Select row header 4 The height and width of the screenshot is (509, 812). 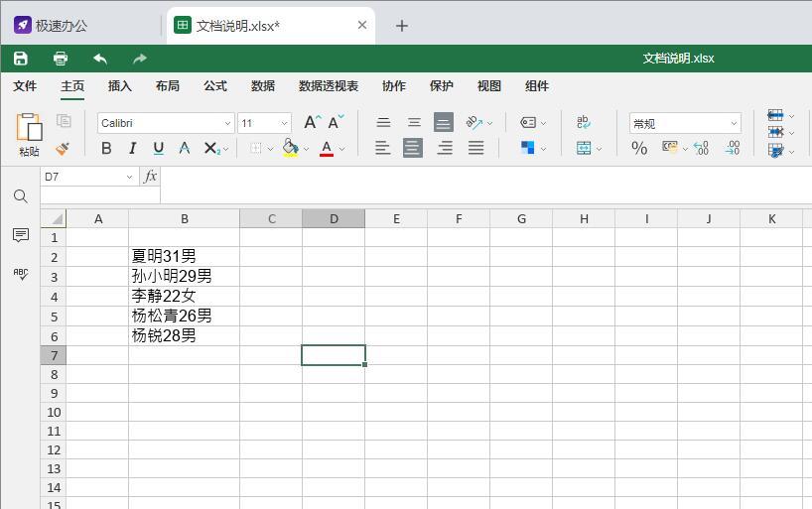click(54, 297)
